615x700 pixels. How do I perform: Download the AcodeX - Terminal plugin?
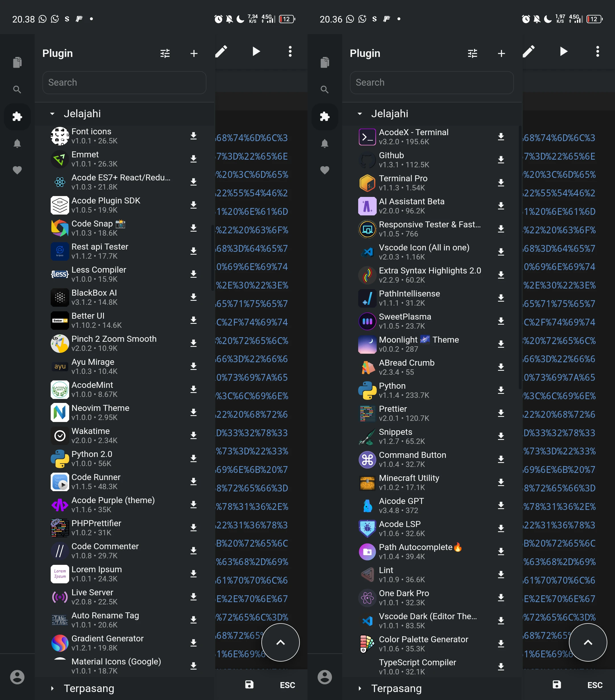pos(501,137)
